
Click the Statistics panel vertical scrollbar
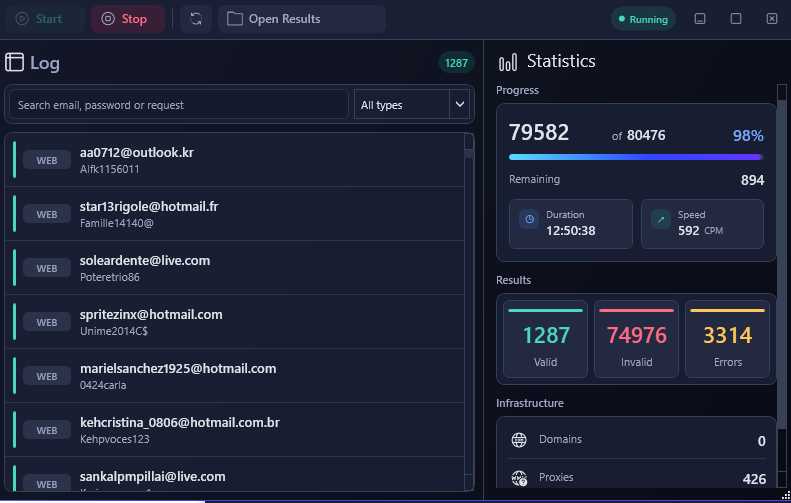(782, 285)
